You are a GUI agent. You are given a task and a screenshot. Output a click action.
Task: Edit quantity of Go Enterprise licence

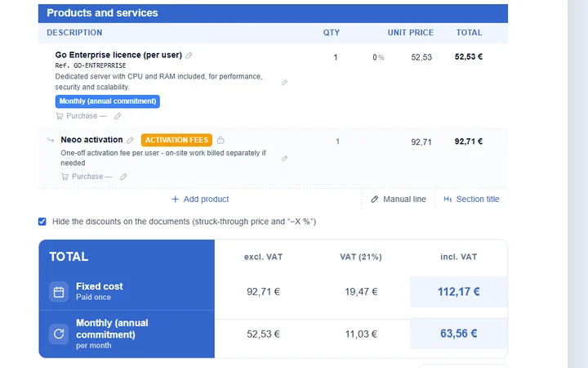tap(336, 57)
